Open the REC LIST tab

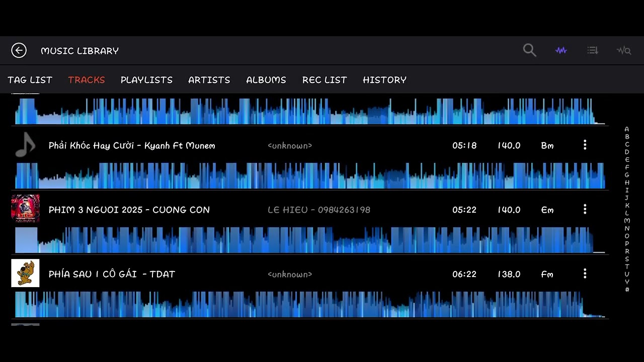coord(325,80)
